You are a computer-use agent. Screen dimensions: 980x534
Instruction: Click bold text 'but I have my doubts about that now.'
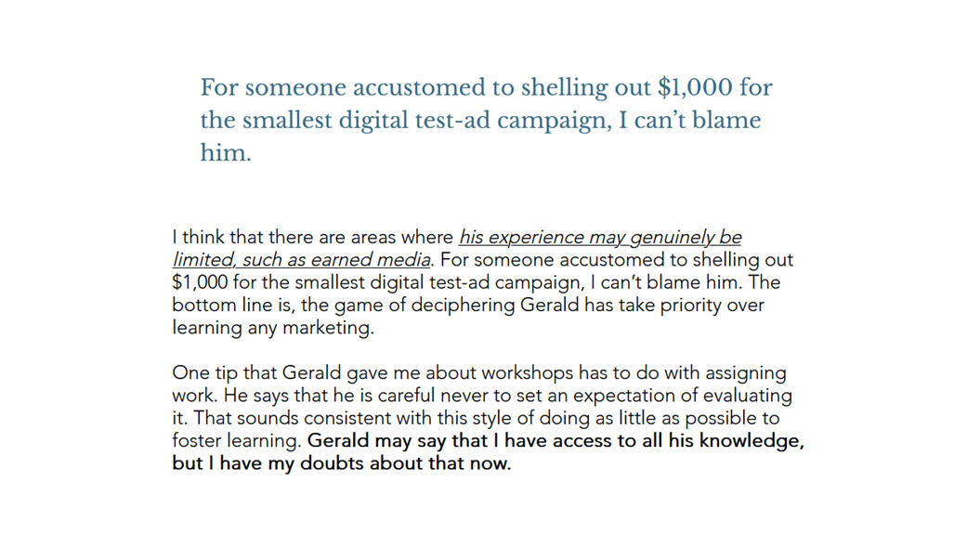[x=342, y=463]
